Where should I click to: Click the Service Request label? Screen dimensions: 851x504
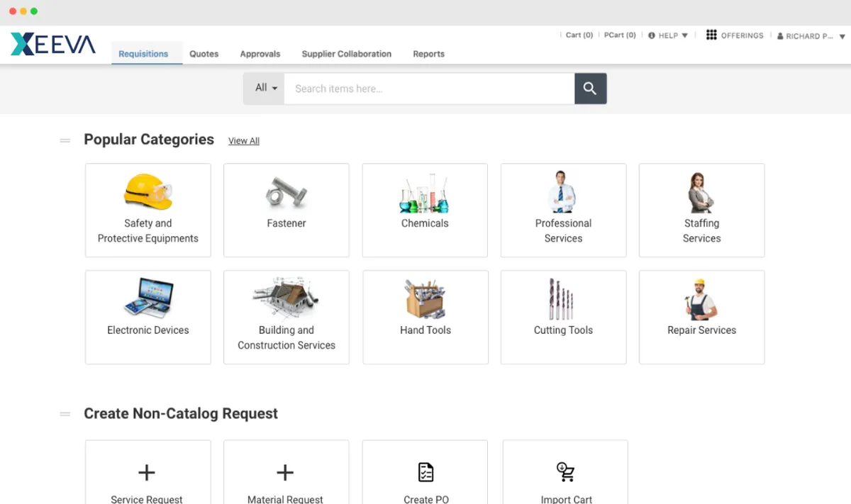click(x=147, y=499)
